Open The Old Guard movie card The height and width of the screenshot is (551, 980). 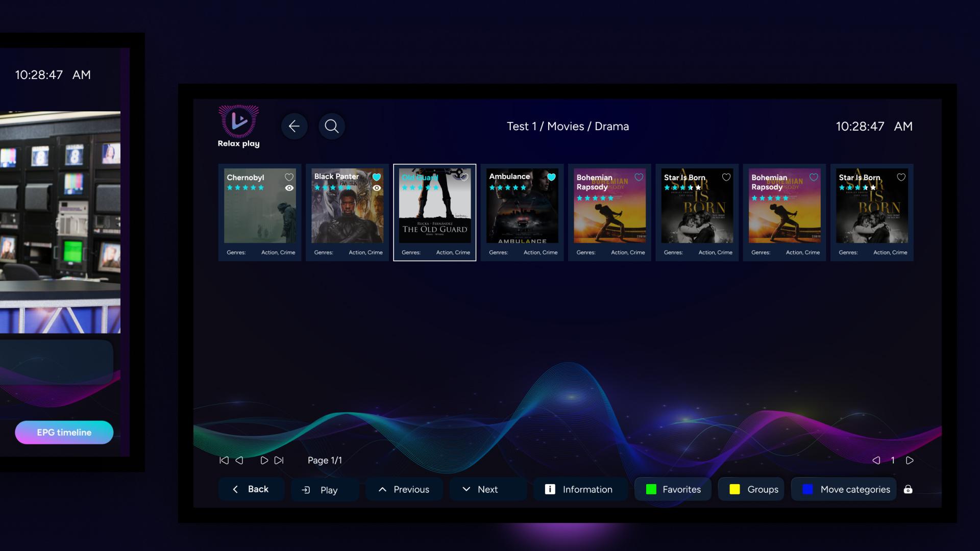click(434, 212)
